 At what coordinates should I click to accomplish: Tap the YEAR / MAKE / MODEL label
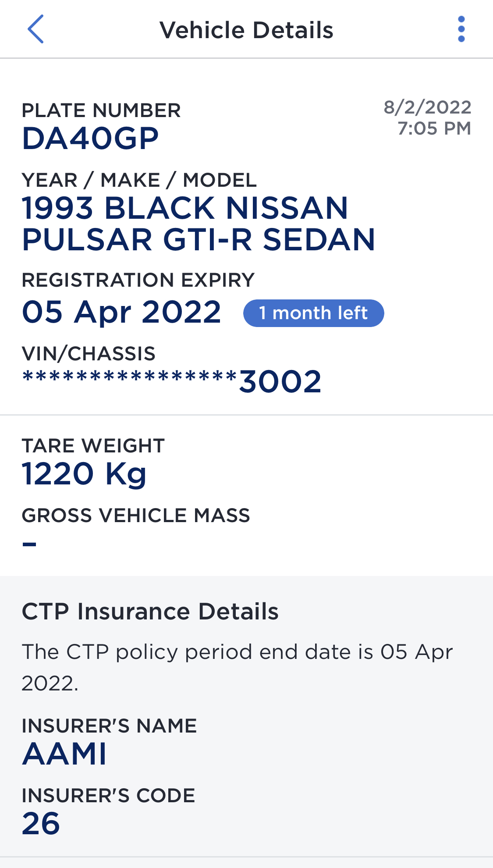(x=139, y=180)
